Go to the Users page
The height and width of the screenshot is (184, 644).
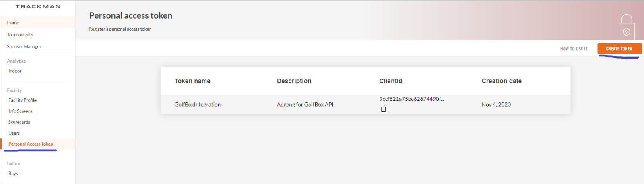[x=14, y=133]
